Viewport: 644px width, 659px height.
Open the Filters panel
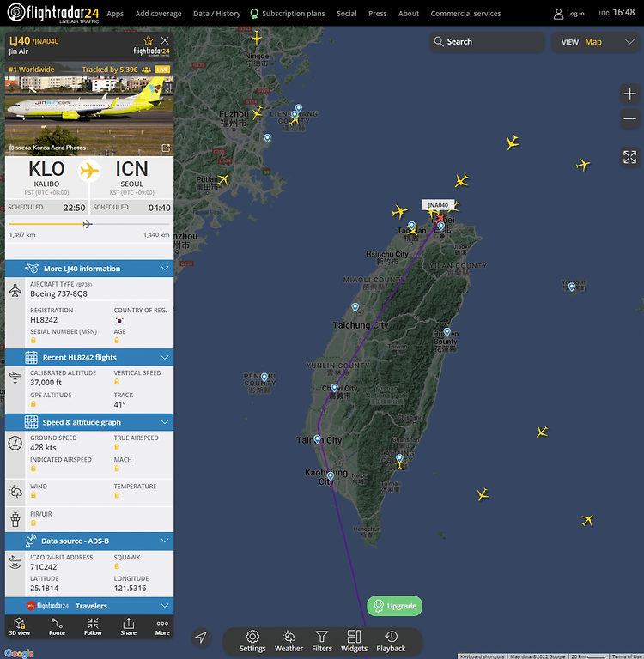322,641
